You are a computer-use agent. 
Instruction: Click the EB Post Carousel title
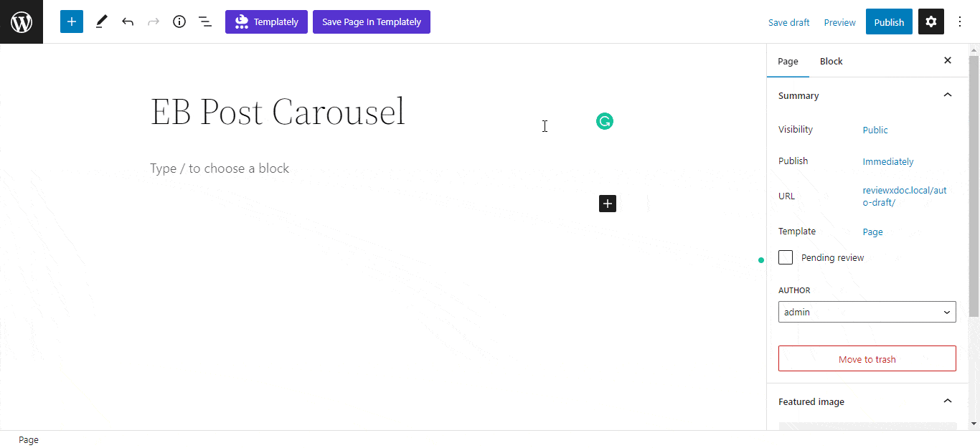278,112
